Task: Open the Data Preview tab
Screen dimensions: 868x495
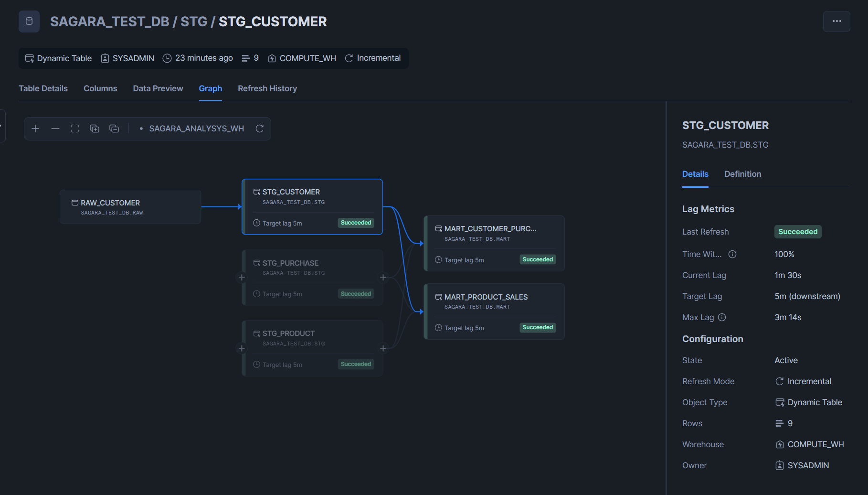Action: pyautogui.click(x=158, y=88)
